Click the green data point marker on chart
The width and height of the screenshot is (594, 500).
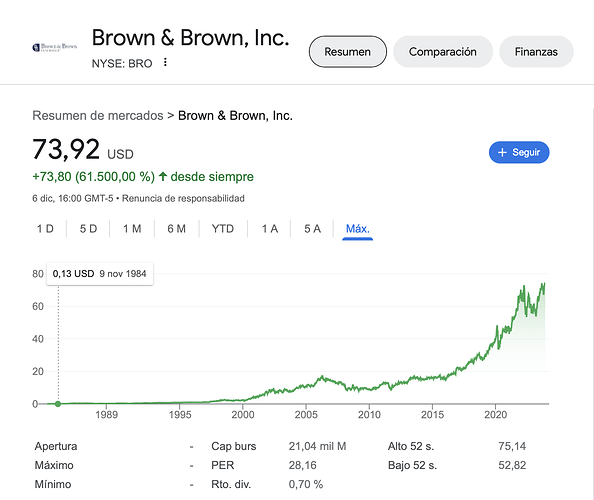[x=58, y=404]
